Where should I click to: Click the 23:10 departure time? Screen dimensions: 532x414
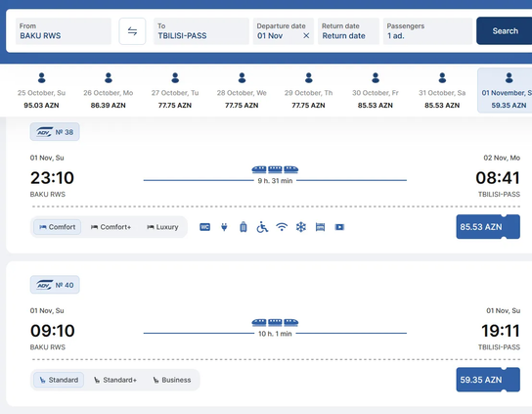52,178
